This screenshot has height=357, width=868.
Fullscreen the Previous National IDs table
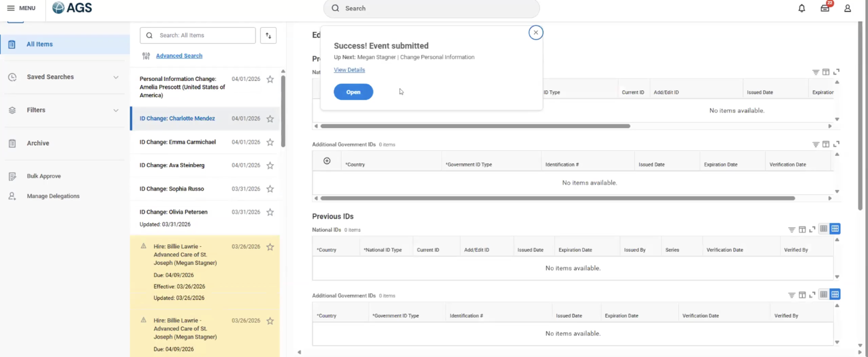813,229
